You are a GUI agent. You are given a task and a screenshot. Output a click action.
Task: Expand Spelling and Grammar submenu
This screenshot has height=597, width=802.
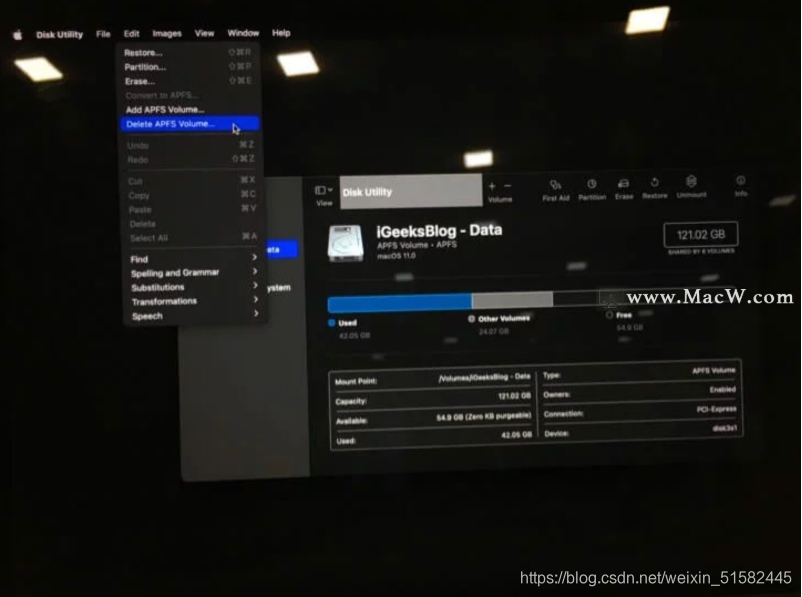pyautogui.click(x=194, y=273)
